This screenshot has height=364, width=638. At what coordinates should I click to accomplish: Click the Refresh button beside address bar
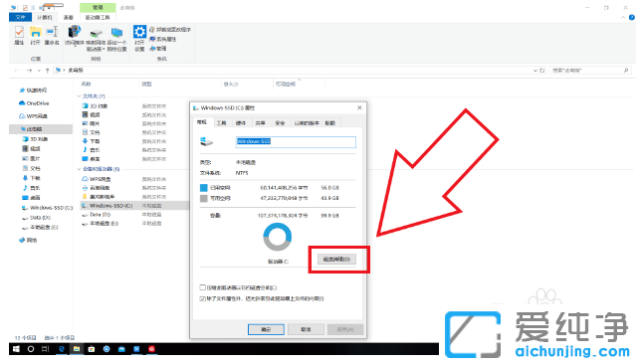pyautogui.click(x=542, y=71)
